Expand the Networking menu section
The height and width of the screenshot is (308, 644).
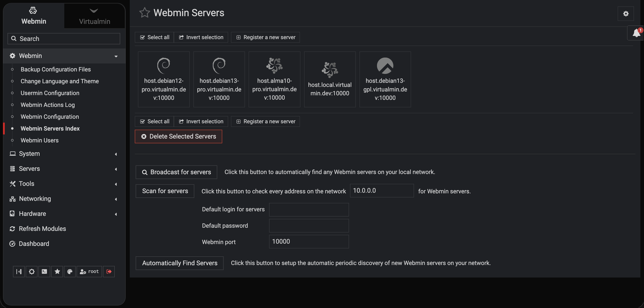[x=64, y=199]
